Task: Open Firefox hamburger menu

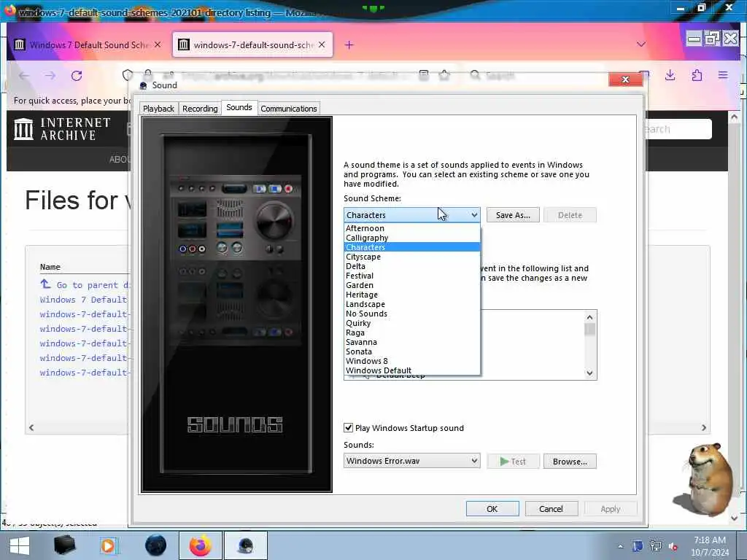Action: point(723,75)
